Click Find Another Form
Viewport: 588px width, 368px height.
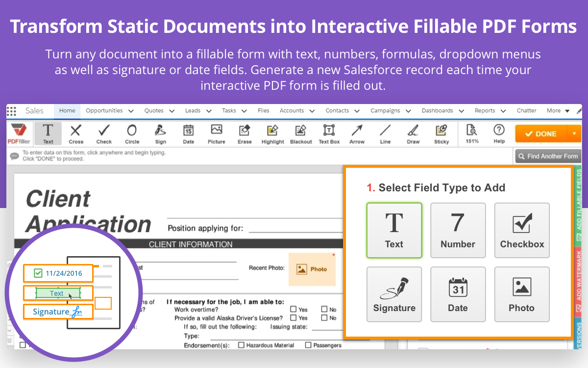(x=548, y=156)
